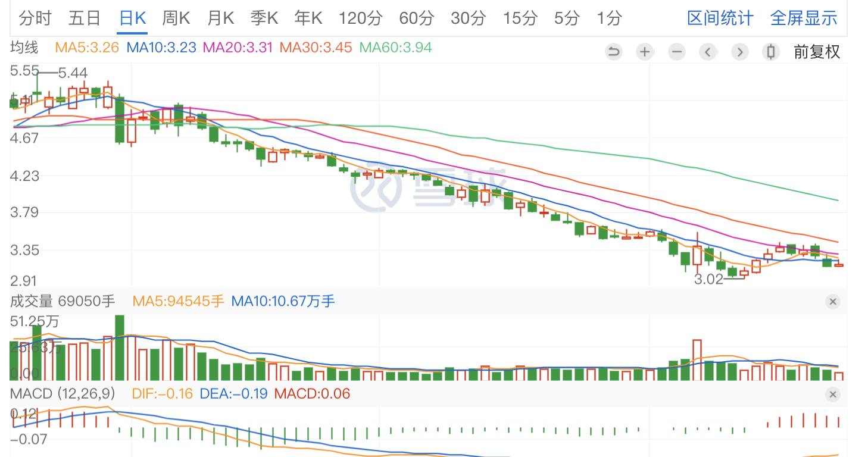Viewport: 868px width, 457px height.
Task: Open the 周K weekly chart tab
Action: [176, 18]
